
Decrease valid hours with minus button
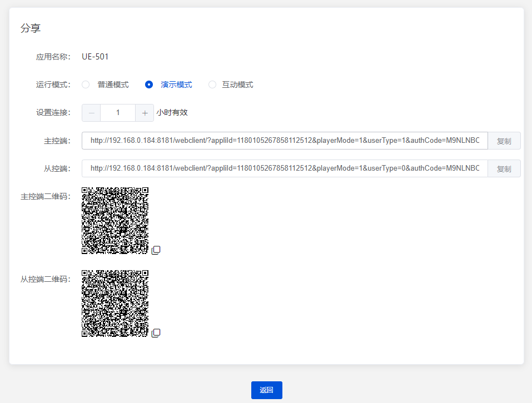(91, 113)
